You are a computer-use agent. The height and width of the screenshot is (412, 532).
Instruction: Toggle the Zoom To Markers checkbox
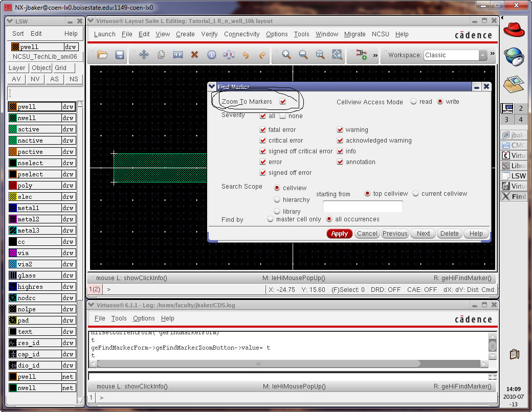[283, 102]
